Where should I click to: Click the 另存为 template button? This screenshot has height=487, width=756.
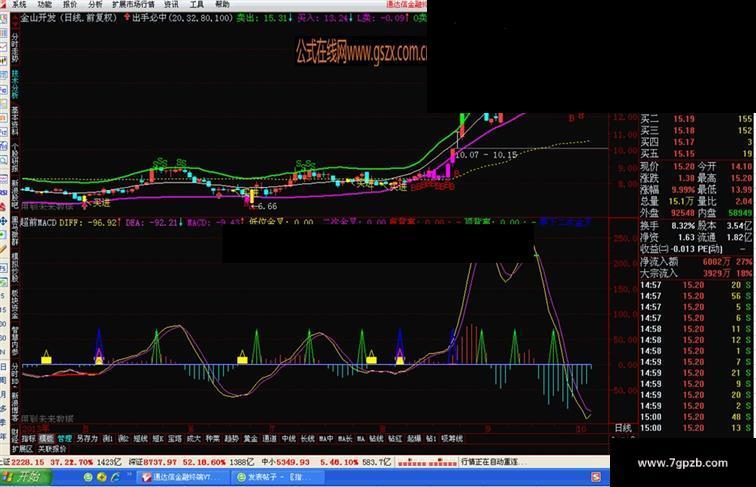(x=87, y=439)
